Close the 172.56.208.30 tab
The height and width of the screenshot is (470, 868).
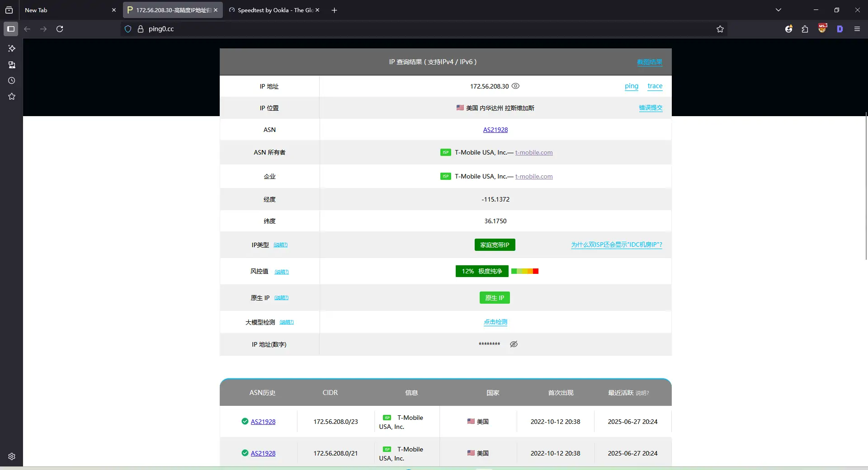pos(216,10)
